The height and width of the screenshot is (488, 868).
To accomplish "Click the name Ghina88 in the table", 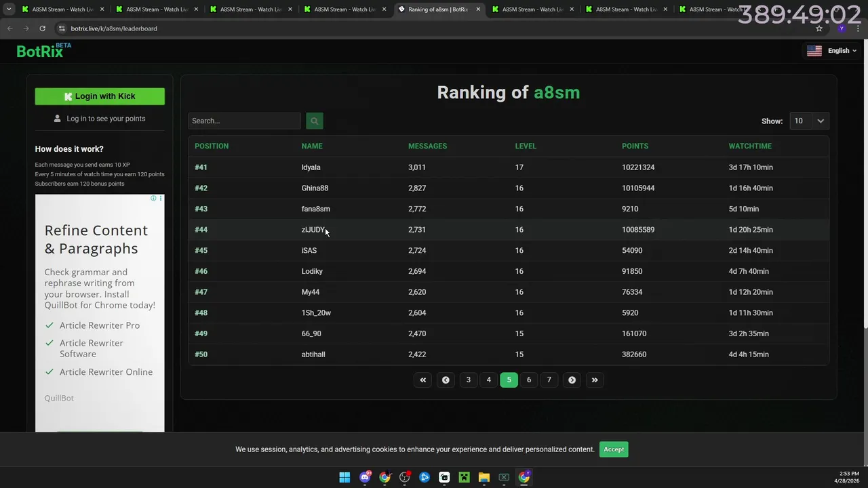I will pyautogui.click(x=315, y=188).
